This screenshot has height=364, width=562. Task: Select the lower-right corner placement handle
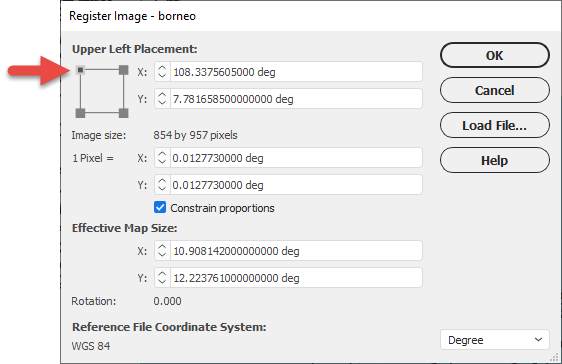point(124,113)
